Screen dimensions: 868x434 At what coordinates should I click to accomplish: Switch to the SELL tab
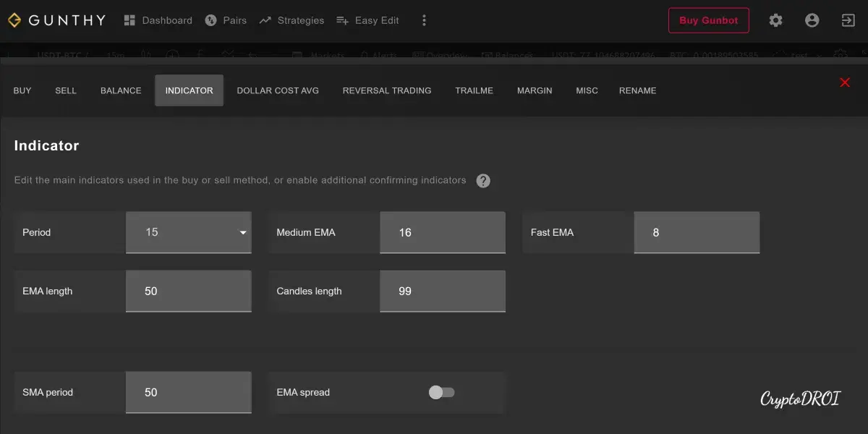[x=66, y=90]
